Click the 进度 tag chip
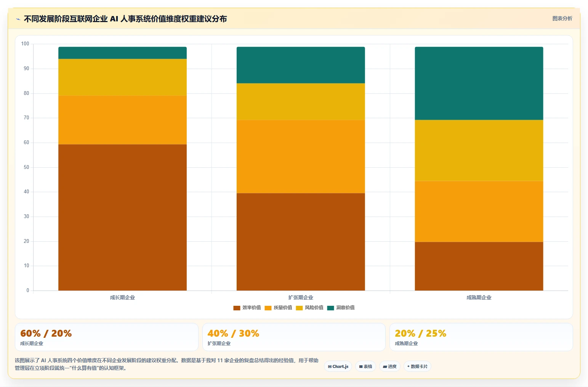588x387 pixels. pyautogui.click(x=389, y=366)
